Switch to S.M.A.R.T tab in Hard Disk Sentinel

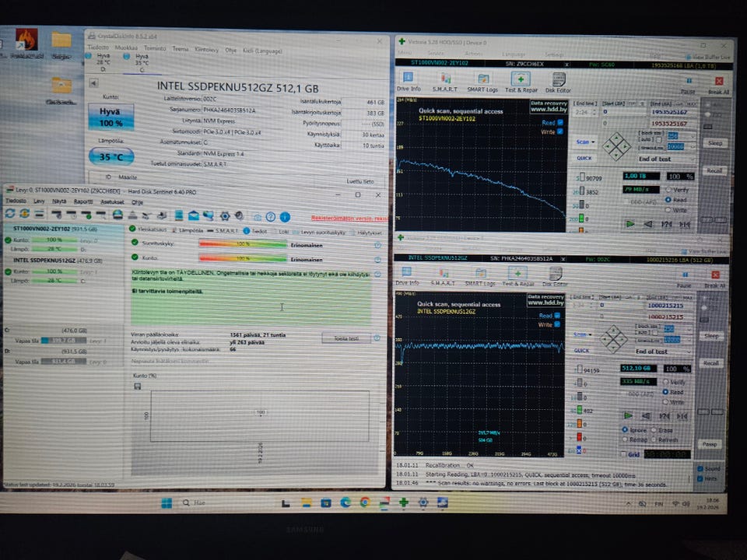coord(223,230)
